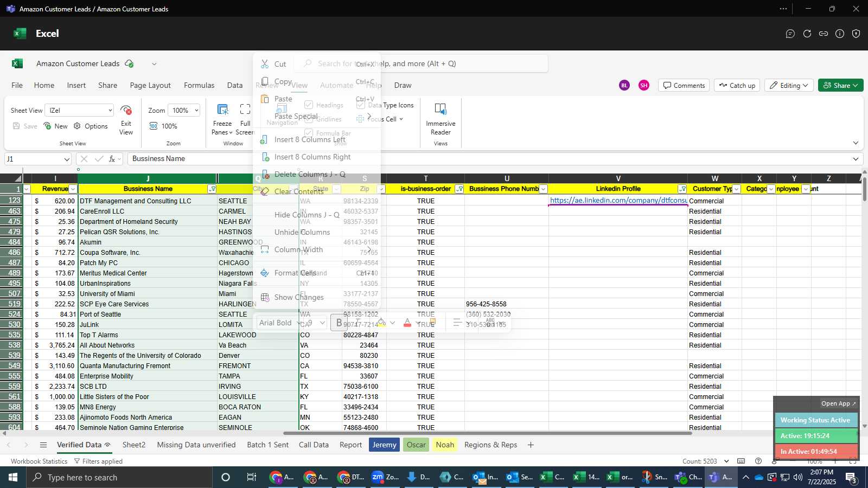This screenshot has width=868, height=488.
Task: Open the Formulas tab
Action: [x=199, y=85]
